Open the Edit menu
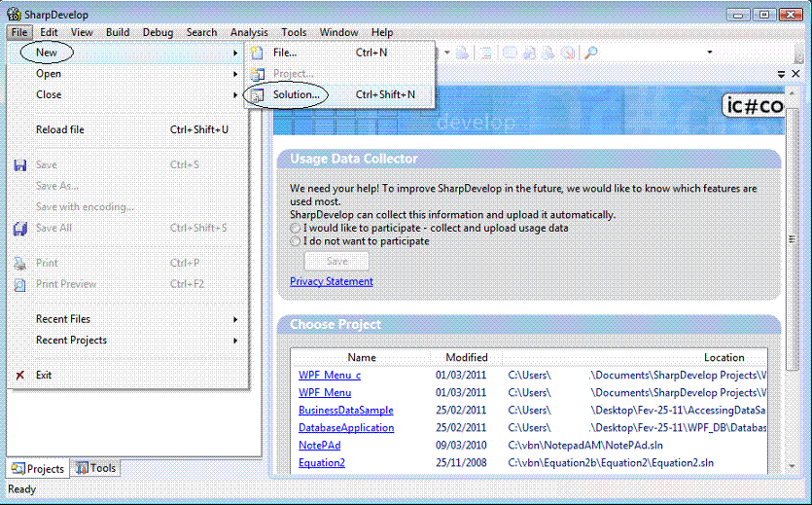 [50, 32]
